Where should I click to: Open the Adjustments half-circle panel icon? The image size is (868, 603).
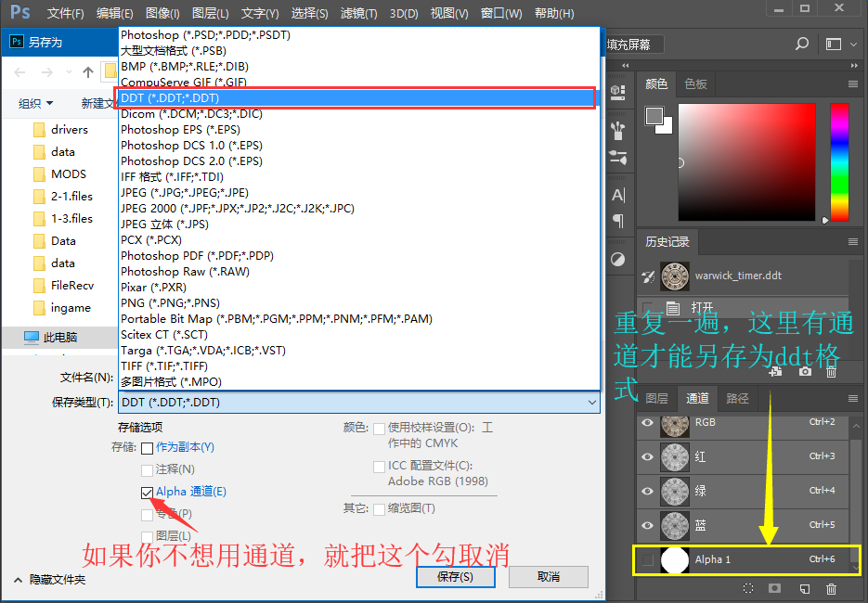point(617,259)
